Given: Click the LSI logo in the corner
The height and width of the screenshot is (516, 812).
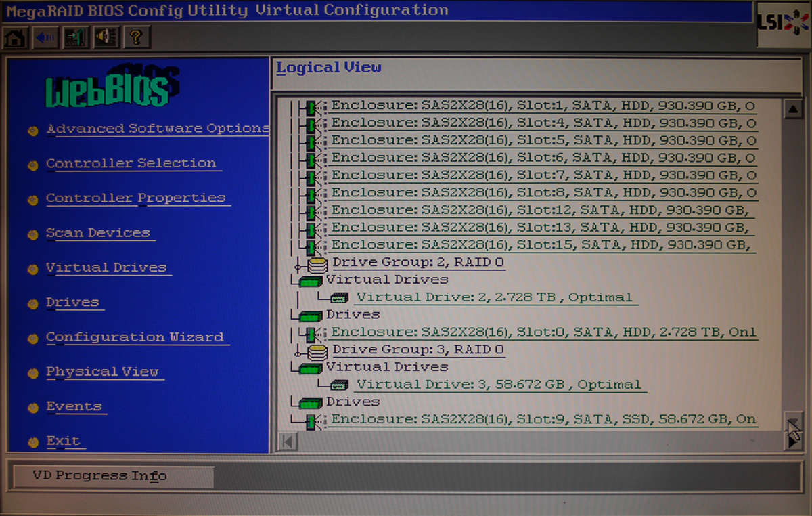Looking at the screenshot, I should point(787,20).
